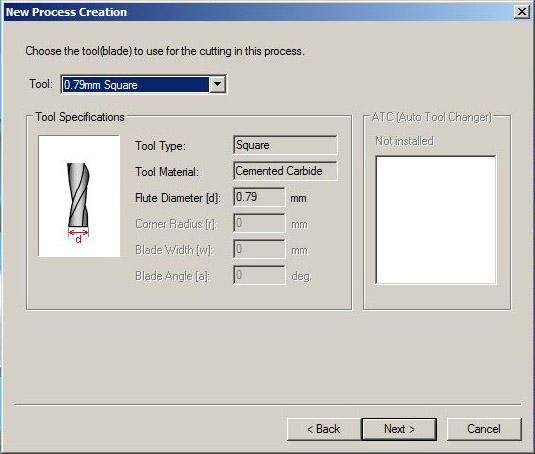
Task: Close the dialog with the X button
Action: pyautogui.click(x=522, y=12)
